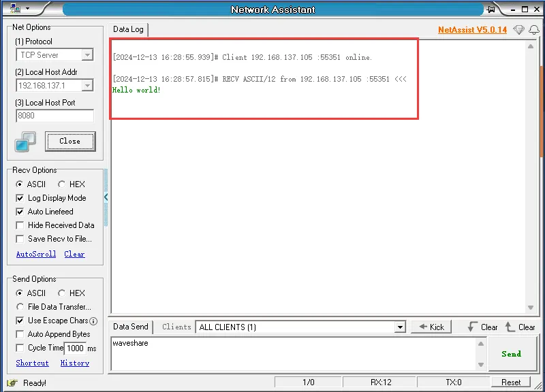Click the network connection monitors icon

[25, 142]
